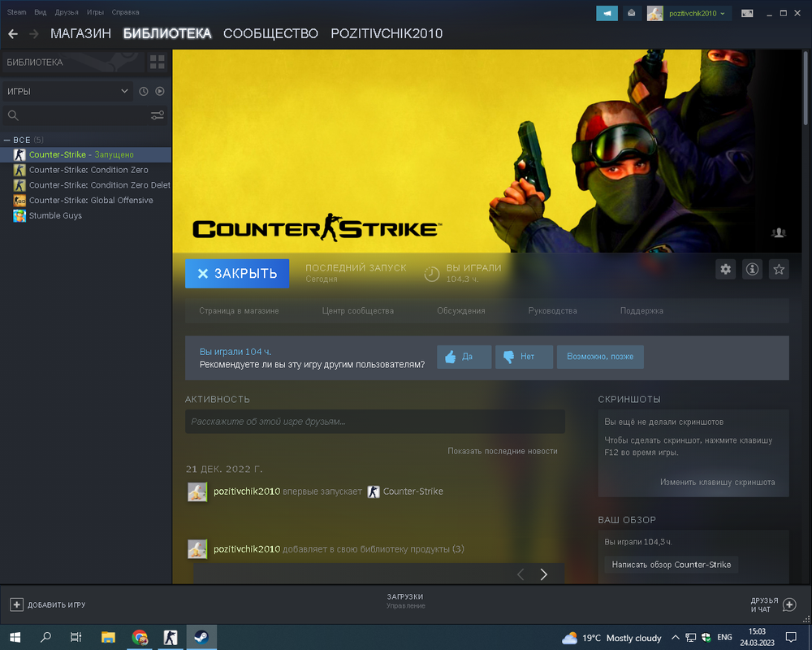Screen dimensions: 812x650
Task: Go to СООБЩЕСТВО section
Action: click(270, 33)
